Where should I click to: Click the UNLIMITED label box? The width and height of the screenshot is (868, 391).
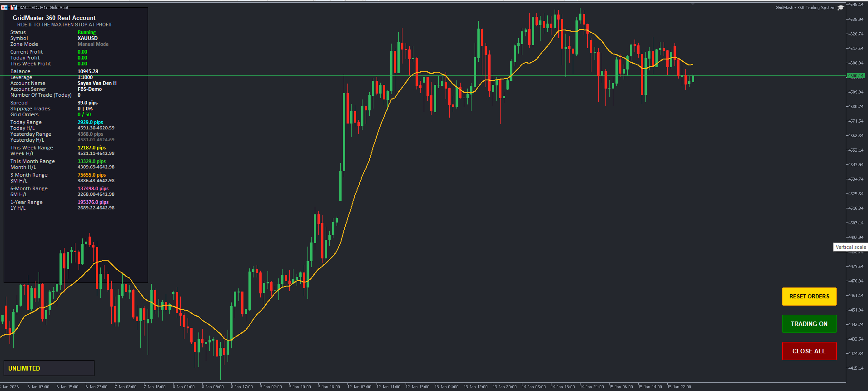coord(49,368)
